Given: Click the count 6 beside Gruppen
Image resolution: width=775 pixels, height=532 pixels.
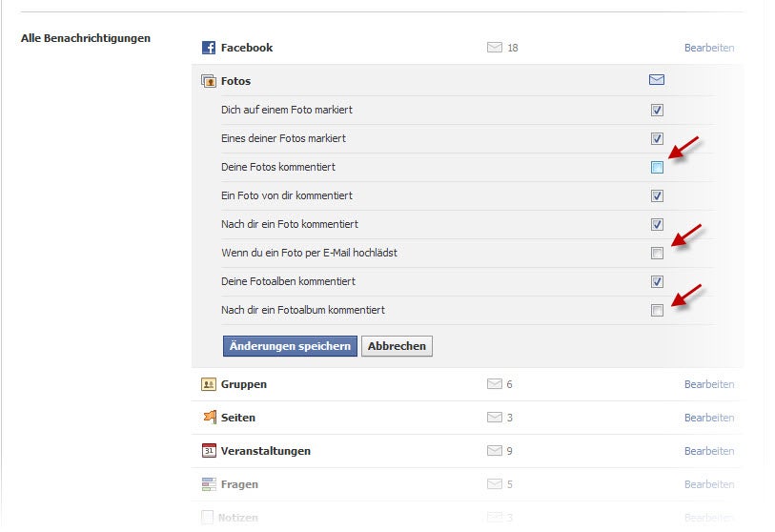Looking at the screenshot, I should (x=510, y=384).
